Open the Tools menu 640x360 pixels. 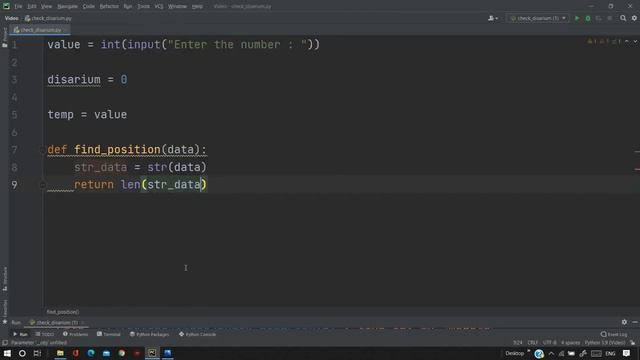[x=143, y=7]
